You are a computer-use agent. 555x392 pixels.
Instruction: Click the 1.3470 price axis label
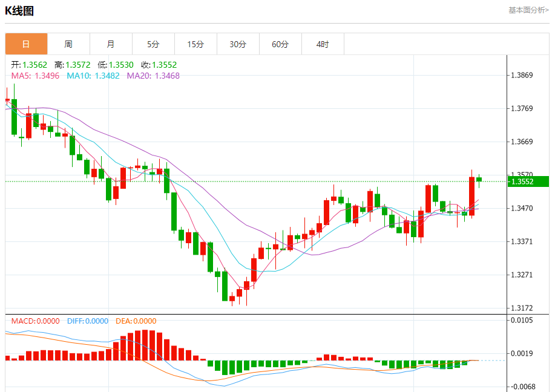point(522,208)
